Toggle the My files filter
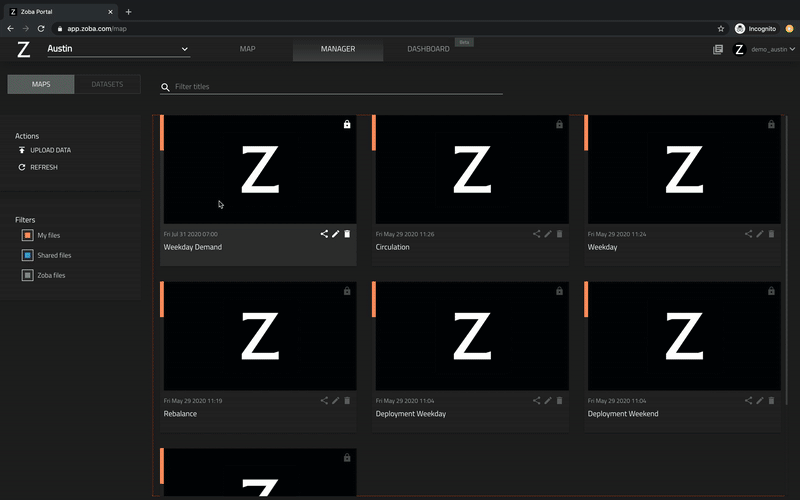Viewport: 800px width, 500px height. point(28,235)
